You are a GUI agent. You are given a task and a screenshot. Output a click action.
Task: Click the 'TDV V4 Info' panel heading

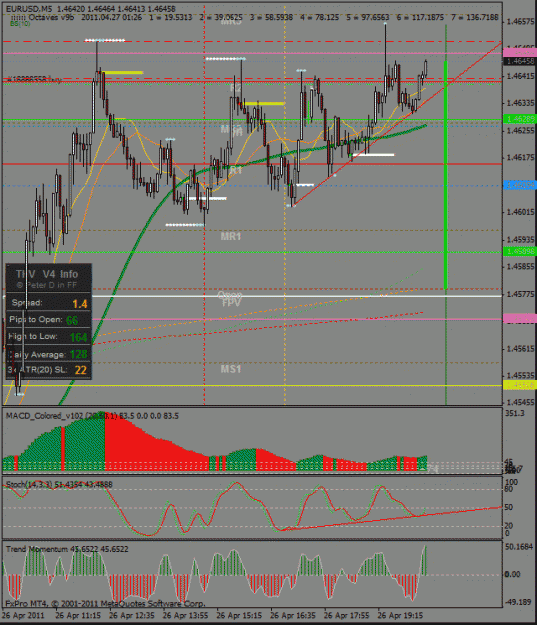click(x=47, y=274)
